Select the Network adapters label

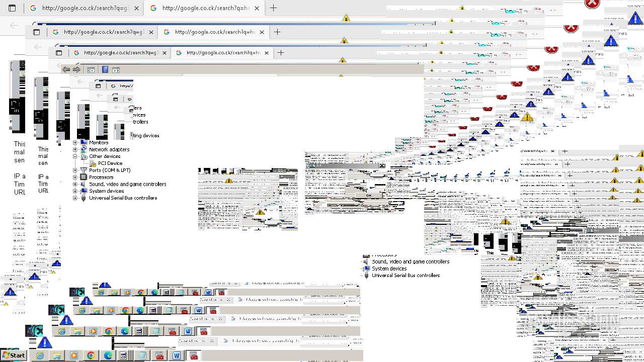point(109,149)
